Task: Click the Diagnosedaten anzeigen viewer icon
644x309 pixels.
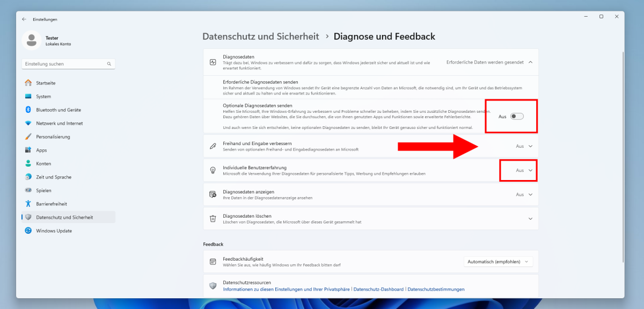Action: 213,195
